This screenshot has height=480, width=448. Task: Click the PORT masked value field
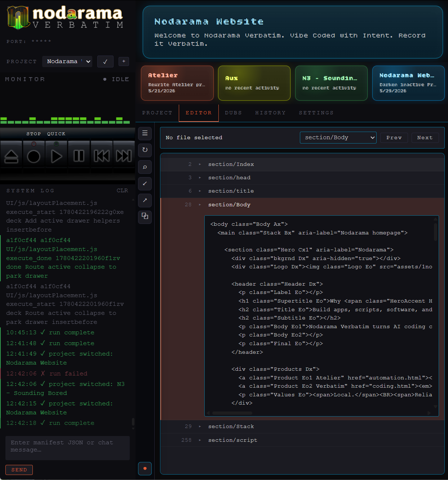point(41,41)
